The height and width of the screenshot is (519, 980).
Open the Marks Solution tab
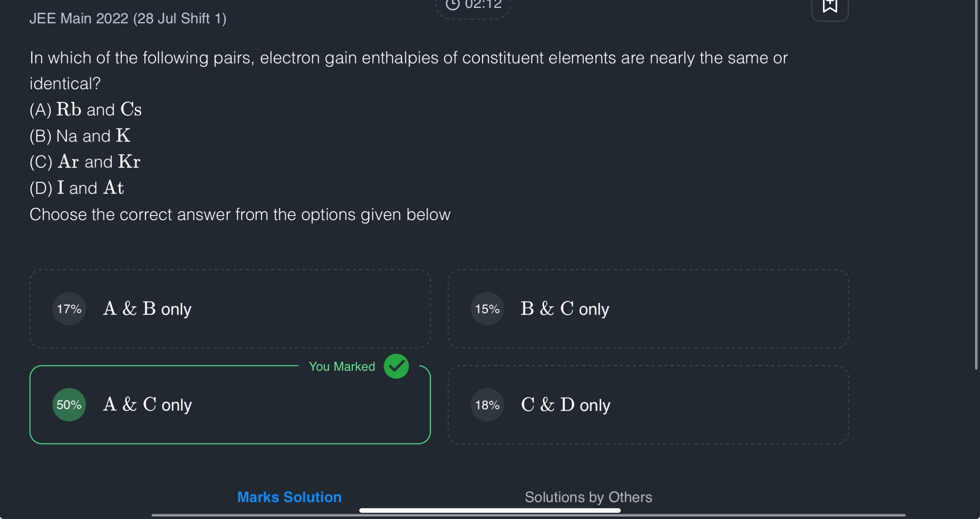click(x=289, y=497)
